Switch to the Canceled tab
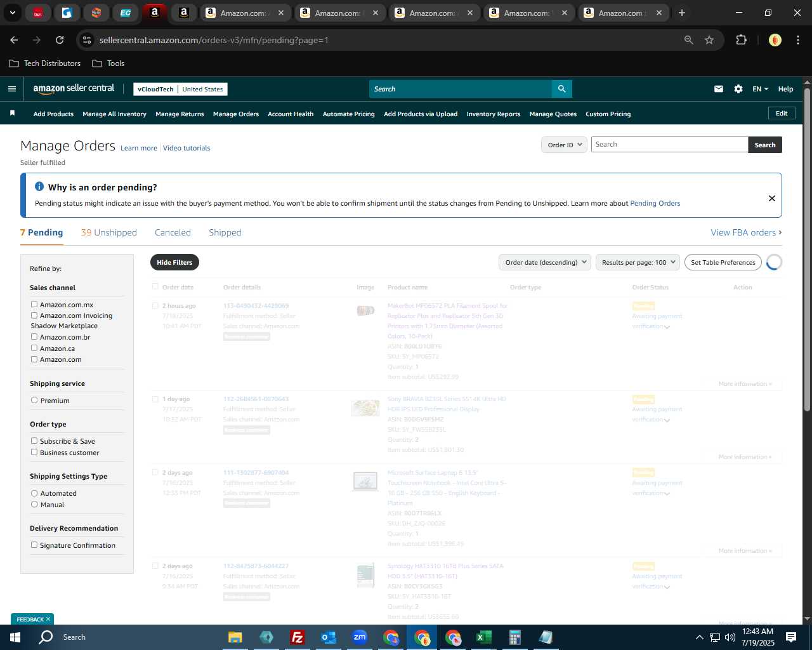Viewport: 812px width, 650px height. pyautogui.click(x=173, y=232)
